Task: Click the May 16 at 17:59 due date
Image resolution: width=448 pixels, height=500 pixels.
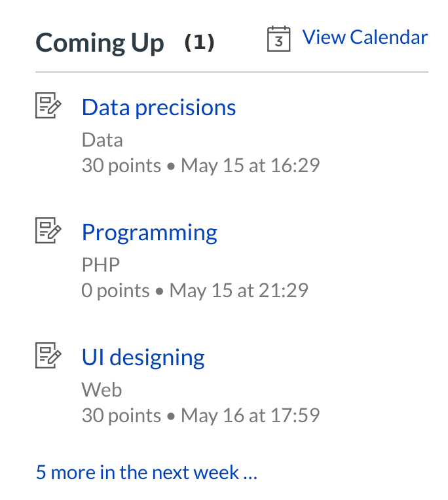Action: 250,415
